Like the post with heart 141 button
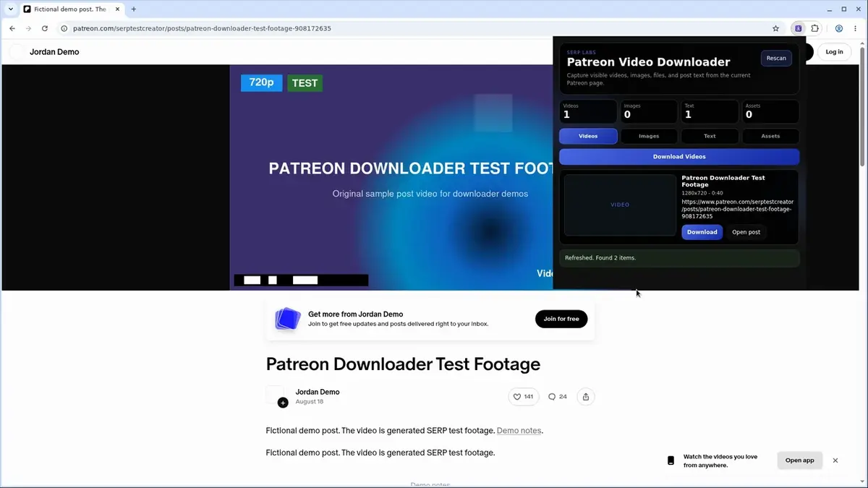The image size is (868, 488). coord(524,396)
